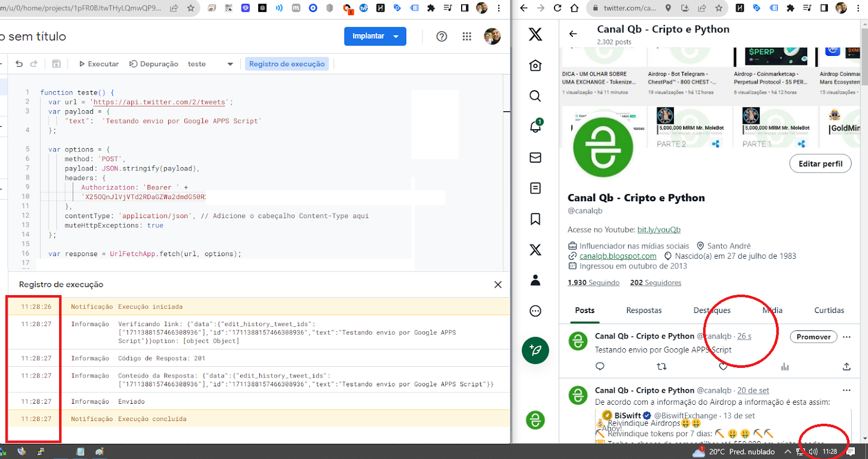The image size is (868, 459).
Task: Toggle the Registro de execução log button
Action: coord(287,63)
